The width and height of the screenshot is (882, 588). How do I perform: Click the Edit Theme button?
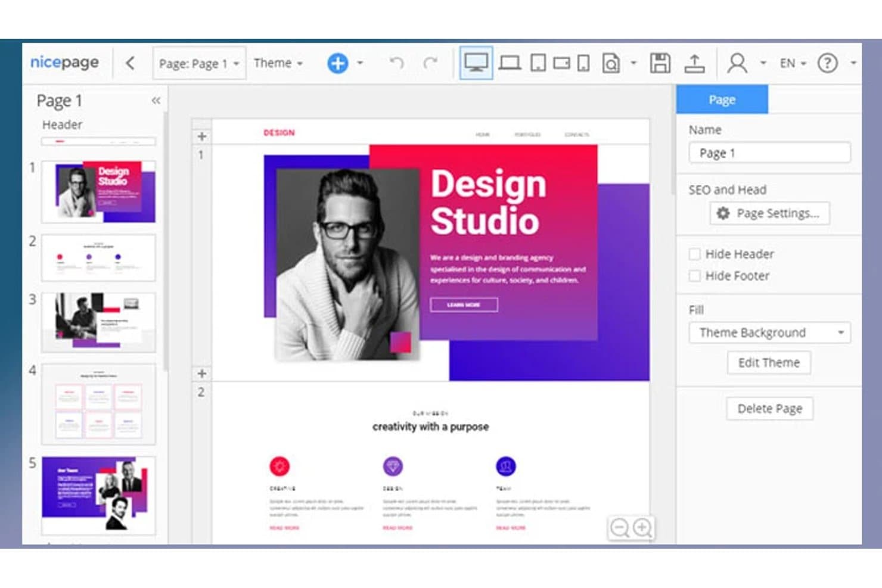[769, 362]
